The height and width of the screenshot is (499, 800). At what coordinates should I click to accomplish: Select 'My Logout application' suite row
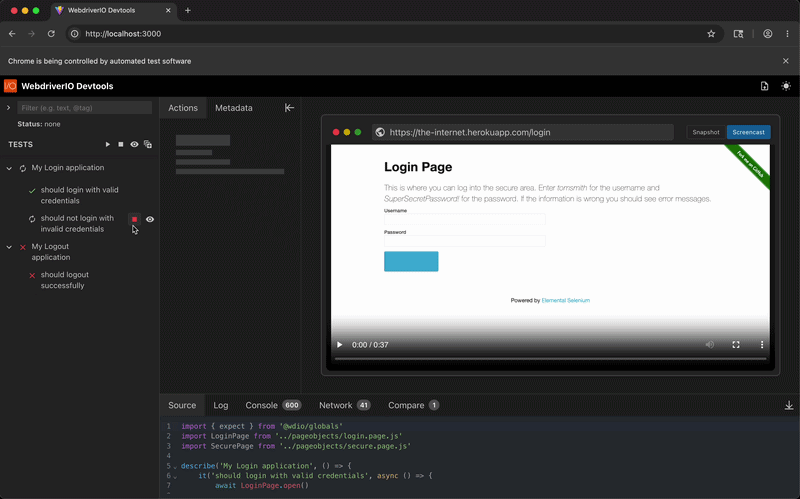coord(51,252)
